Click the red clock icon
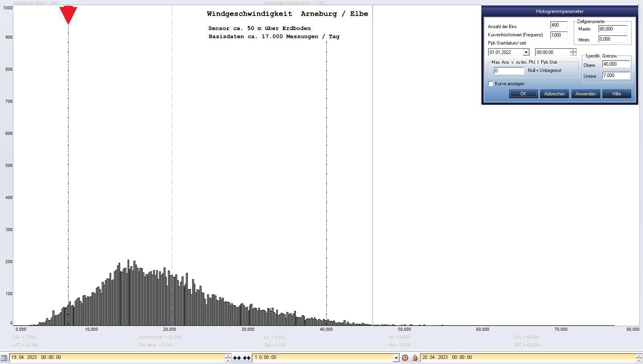 (405, 358)
